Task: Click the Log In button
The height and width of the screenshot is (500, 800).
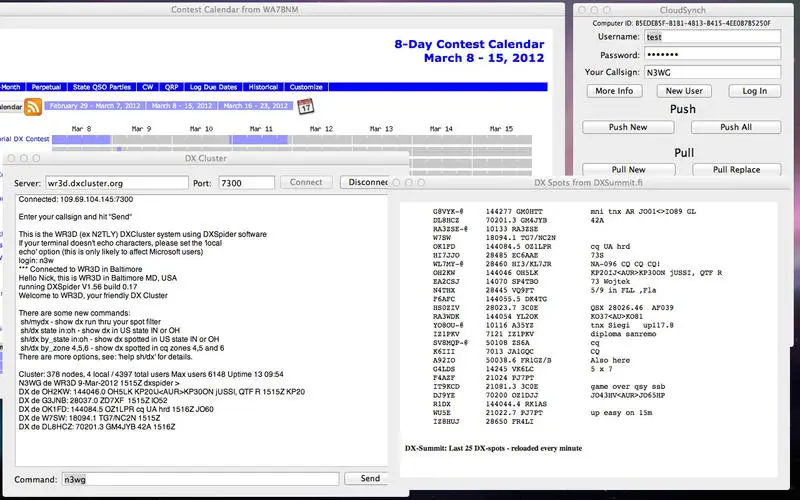Action: 755,91
